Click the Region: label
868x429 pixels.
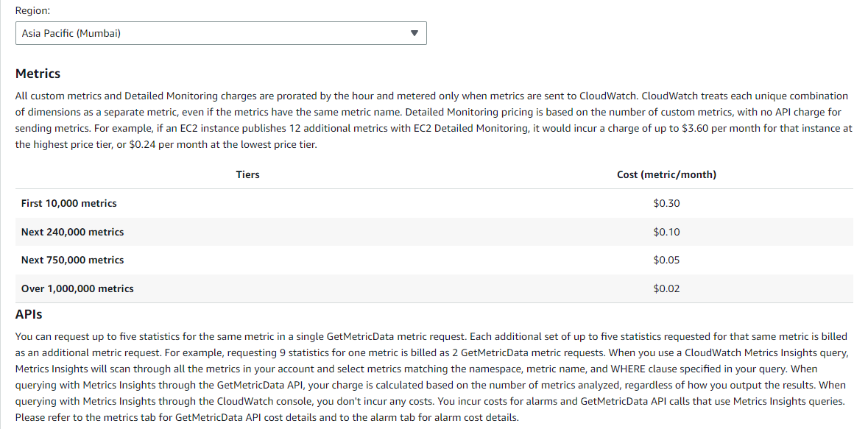click(32, 10)
